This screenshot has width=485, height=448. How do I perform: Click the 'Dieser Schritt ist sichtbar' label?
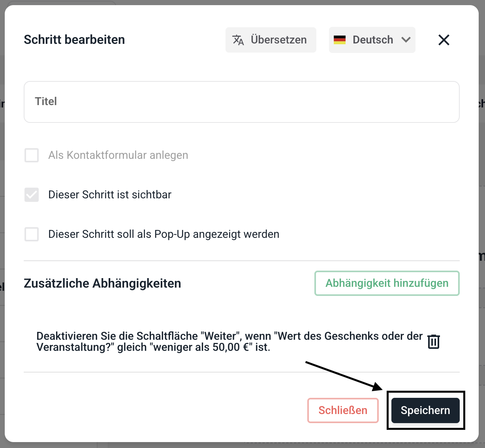coord(110,195)
